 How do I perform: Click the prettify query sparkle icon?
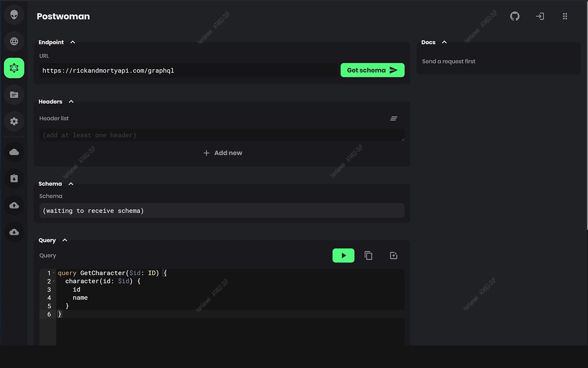[394, 256]
